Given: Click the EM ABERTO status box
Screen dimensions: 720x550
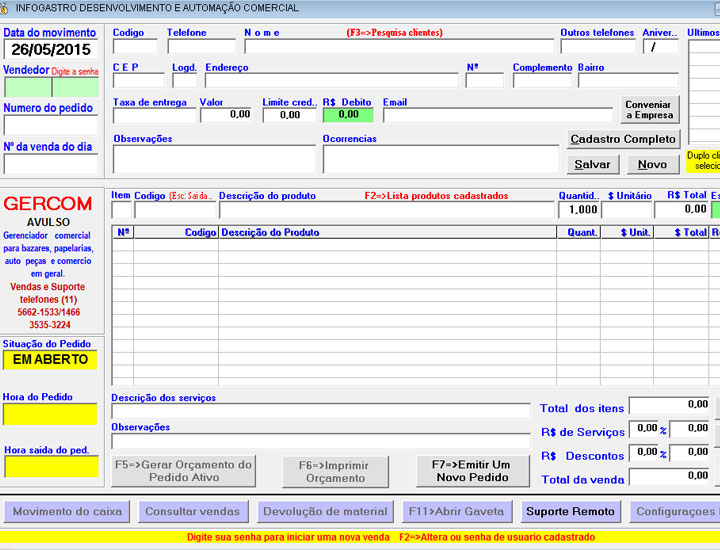Looking at the screenshot, I should pos(50,359).
